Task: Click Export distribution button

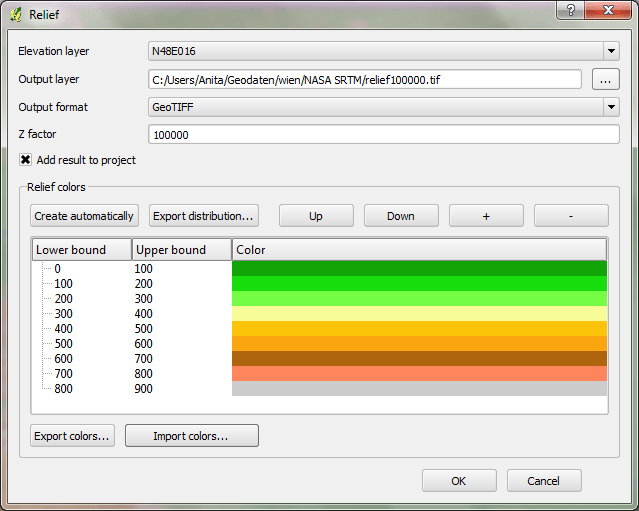Action: pos(204,216)
